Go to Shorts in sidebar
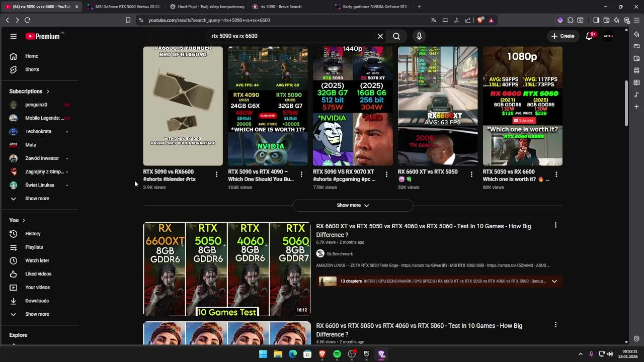The image size is (644, 362). click(x=32, y=69)
